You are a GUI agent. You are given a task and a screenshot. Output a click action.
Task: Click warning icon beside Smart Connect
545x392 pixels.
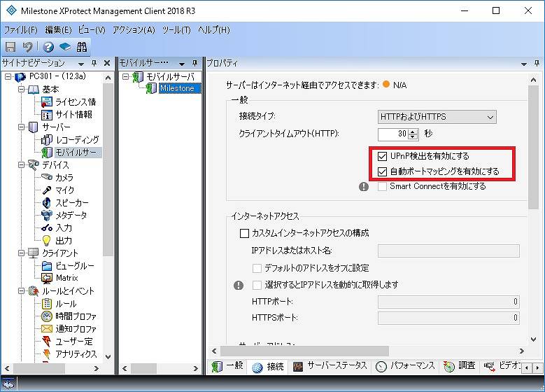click(x=364, y=187)
